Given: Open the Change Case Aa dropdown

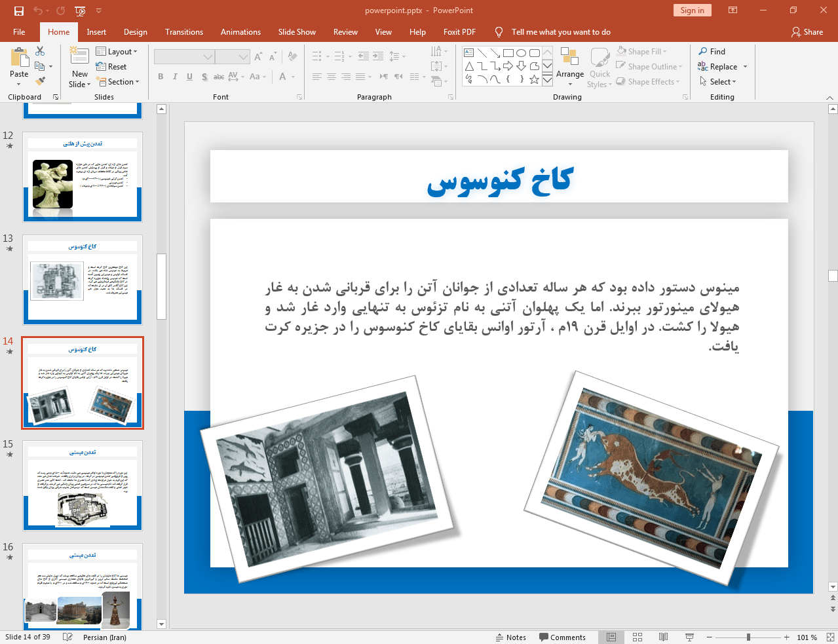Looking at the screenshot, I should click(x=257, y=77).
